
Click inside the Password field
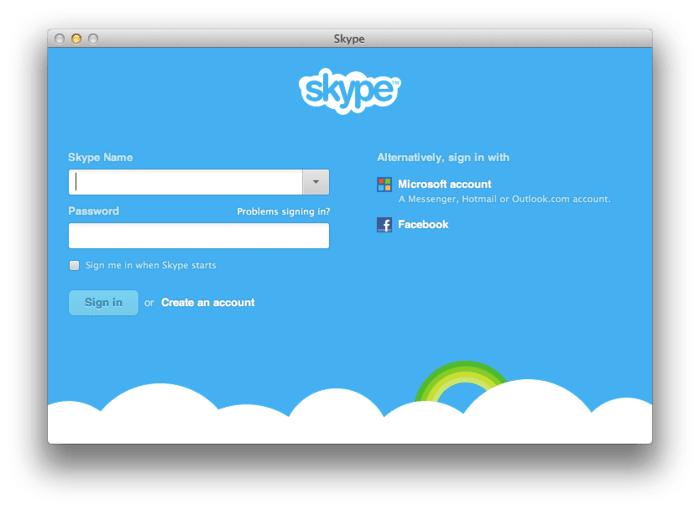199,235
